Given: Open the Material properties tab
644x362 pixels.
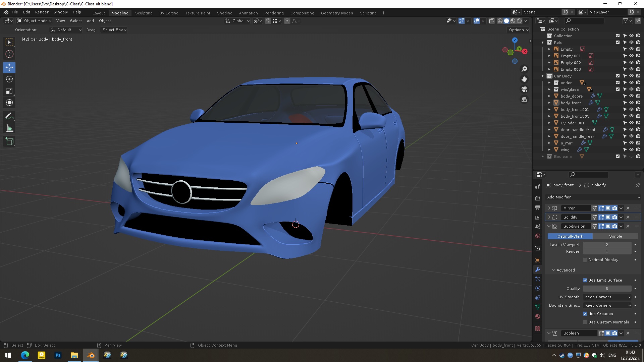Looking at the screenshot, I should pyautogui.click(x=538, y=316).
